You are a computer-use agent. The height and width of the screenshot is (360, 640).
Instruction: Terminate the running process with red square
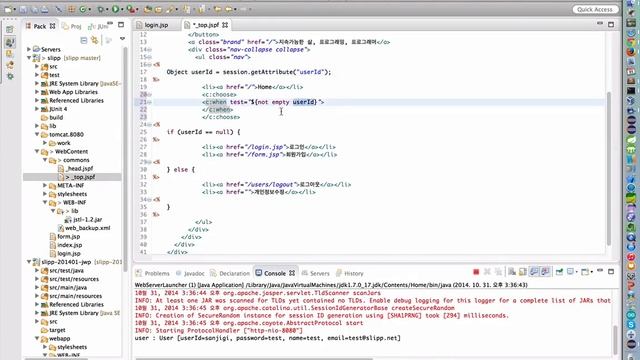tap(476, 272)
